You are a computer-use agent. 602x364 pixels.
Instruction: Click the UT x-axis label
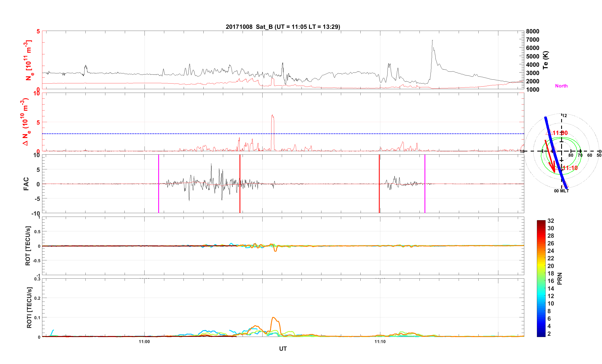[x=283, y=349]
